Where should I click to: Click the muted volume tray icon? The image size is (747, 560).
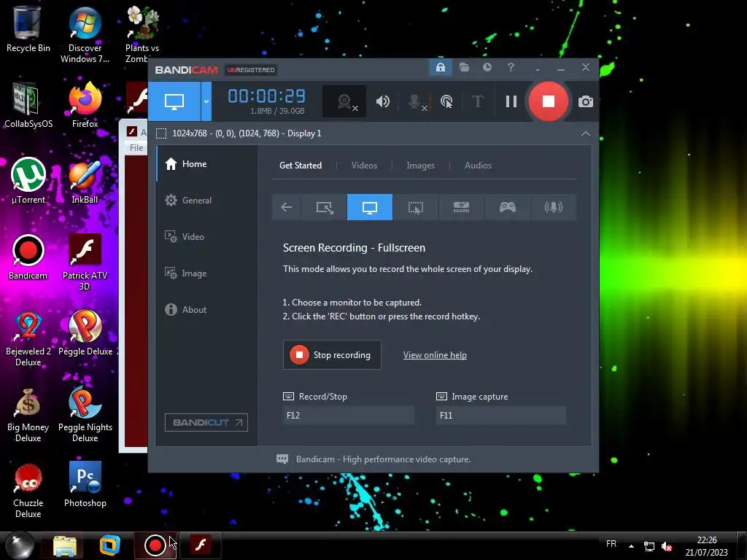[667, 547]
